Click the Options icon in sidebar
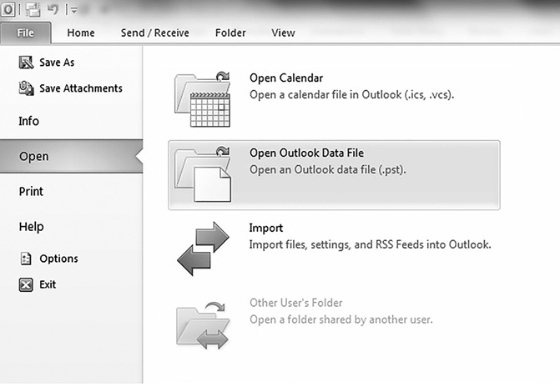 click(26, 259)
